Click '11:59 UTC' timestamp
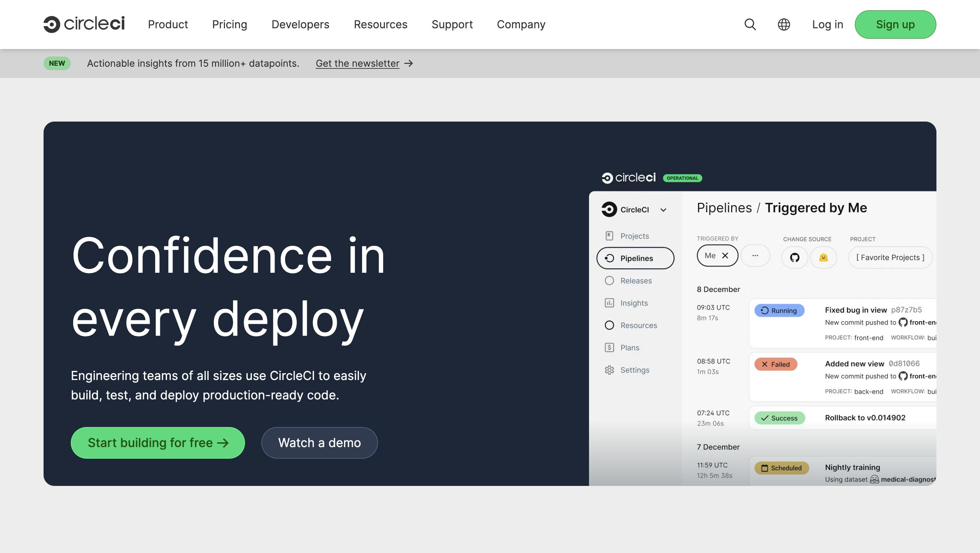The image size is (980, 553). [x=712, y=465]
